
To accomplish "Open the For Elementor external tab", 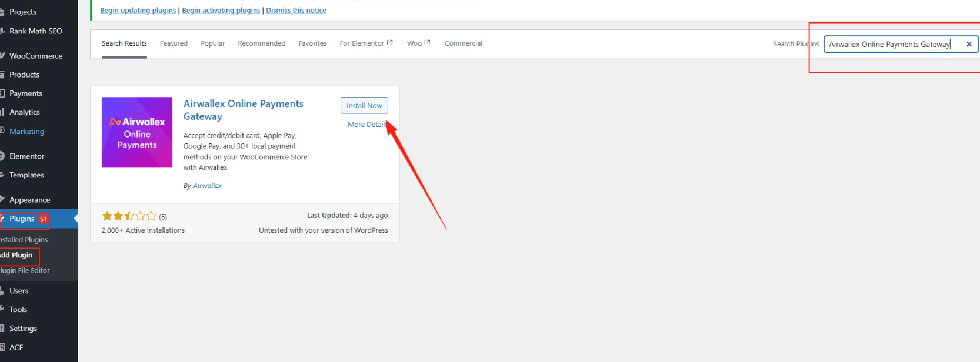I will 366,43.
